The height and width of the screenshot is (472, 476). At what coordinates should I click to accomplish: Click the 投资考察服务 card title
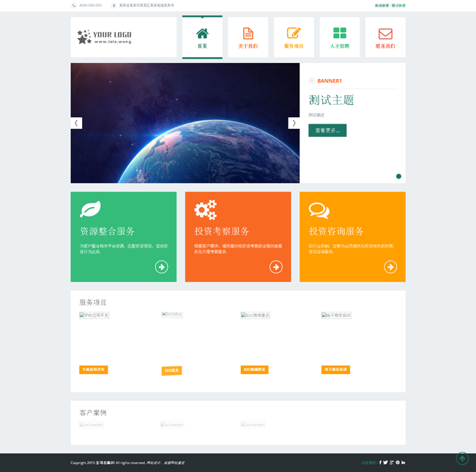(222, 231)
